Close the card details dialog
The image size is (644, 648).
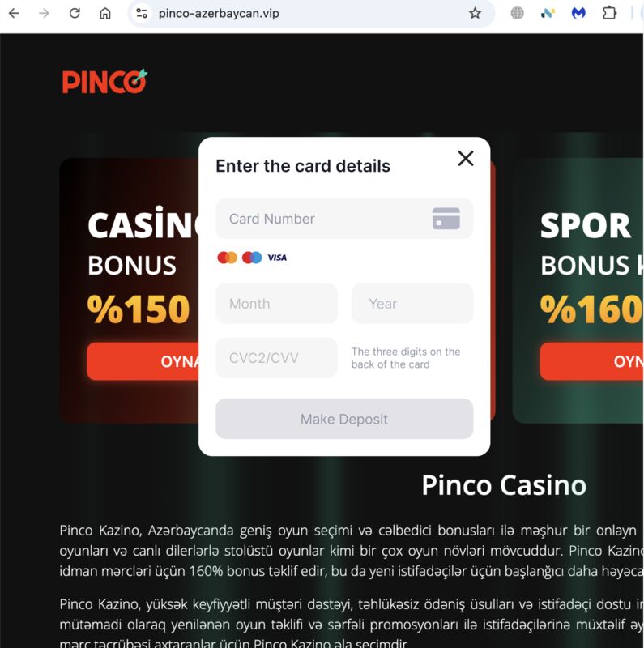tap(466, 158)
